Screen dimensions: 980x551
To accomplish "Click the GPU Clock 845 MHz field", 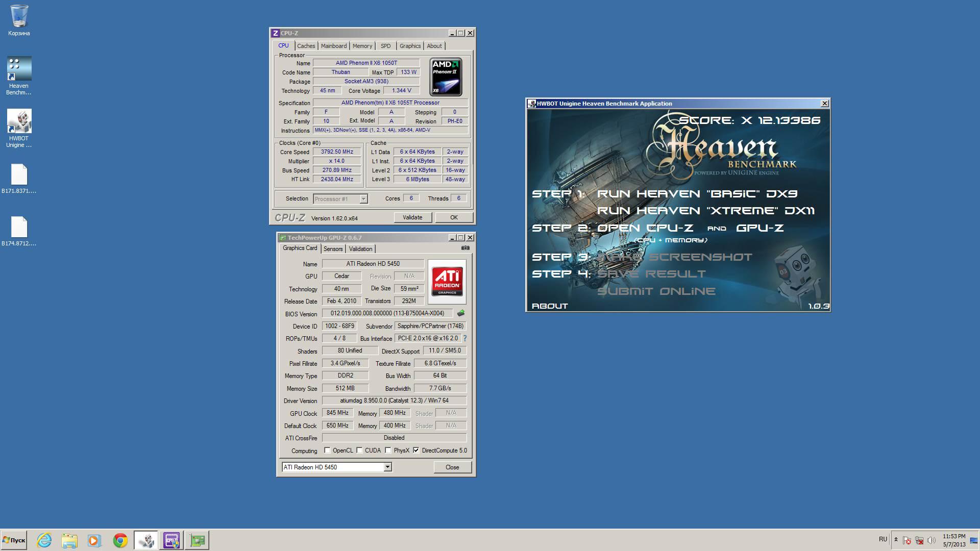I will [x=337, y=413].
